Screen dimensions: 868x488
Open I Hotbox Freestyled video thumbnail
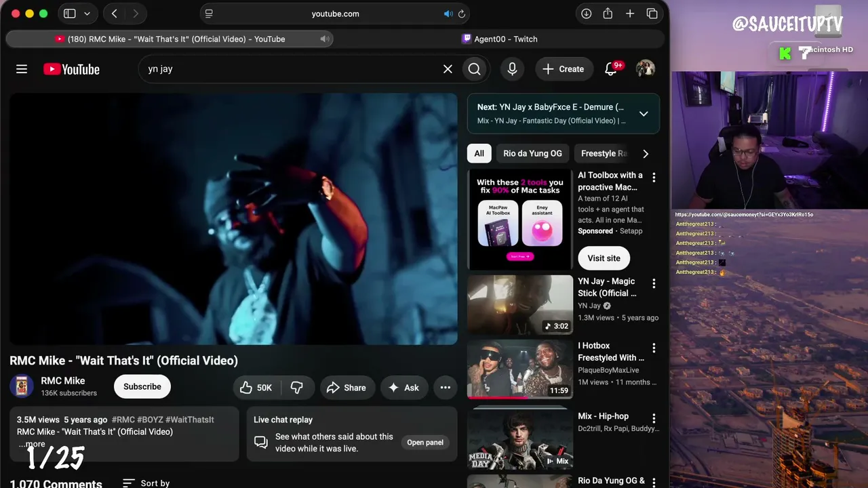click(x=520, y=369)
